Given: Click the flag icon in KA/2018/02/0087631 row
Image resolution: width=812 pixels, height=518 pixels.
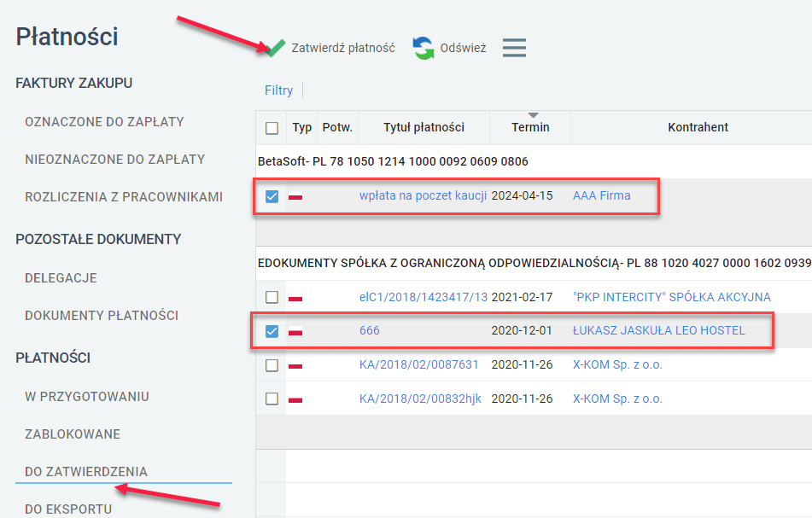Looking at the screenshot, I should coord(295,366).
